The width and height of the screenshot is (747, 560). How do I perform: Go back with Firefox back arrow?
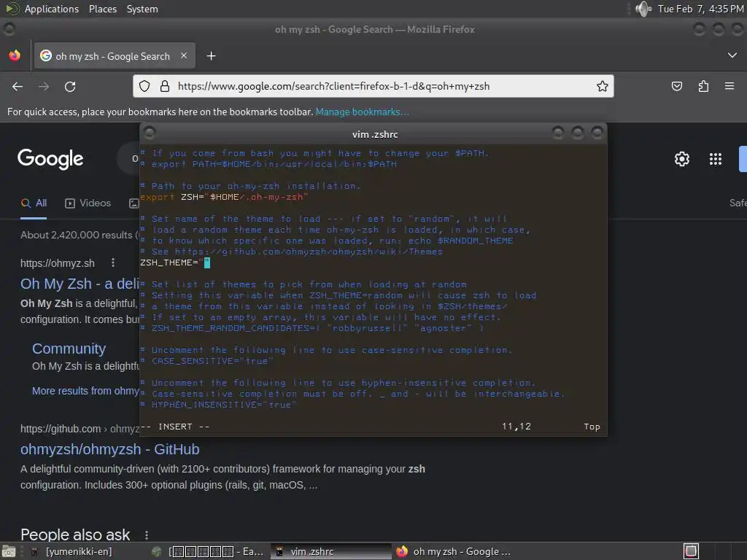(18, 86)
